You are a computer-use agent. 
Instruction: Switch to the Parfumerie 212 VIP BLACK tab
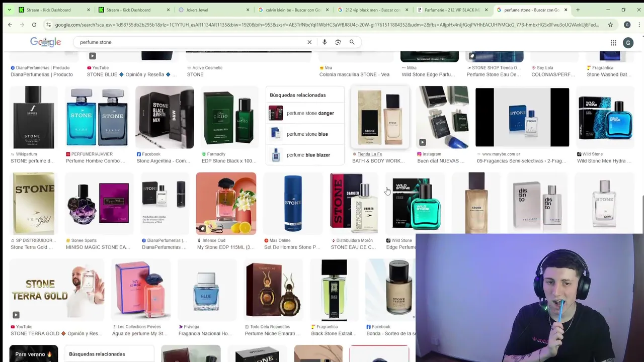(x=452, y=10)
